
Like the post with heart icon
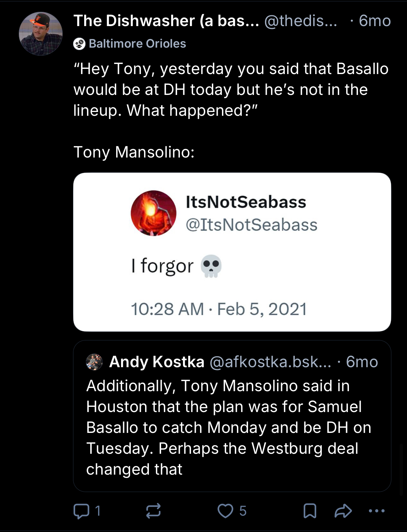225,511
